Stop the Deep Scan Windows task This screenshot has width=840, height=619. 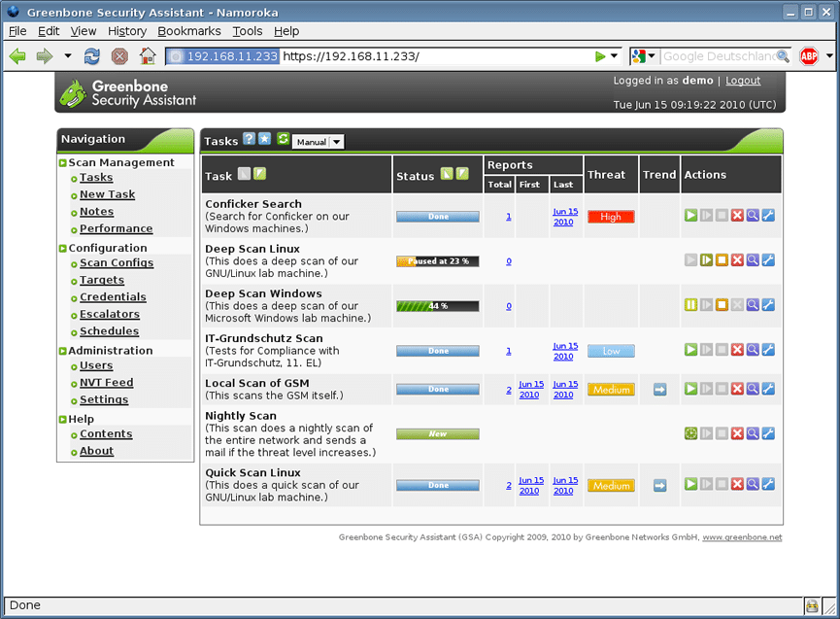(x=722, y=304)
